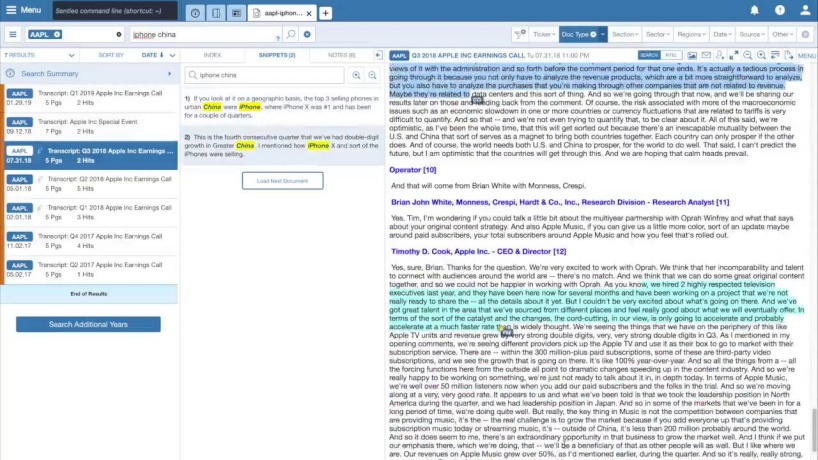Open the help question mark icon

[x=780, y=10]
